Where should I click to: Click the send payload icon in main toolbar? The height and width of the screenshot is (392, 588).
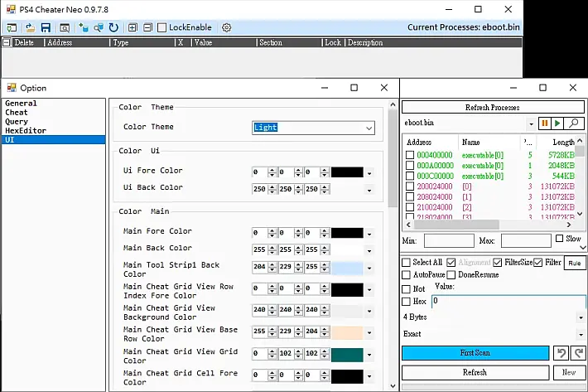pyautogui.click(x=12, y=27)
